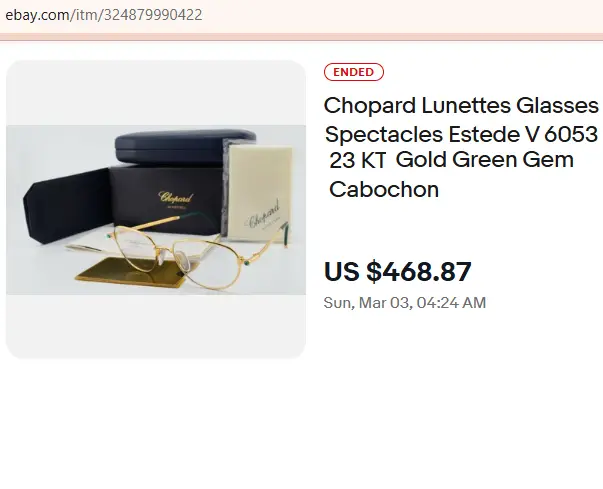This screenshot has width=603, height=489.
Task: Click the US $468.87 price
Action: (x=398, y=271)
